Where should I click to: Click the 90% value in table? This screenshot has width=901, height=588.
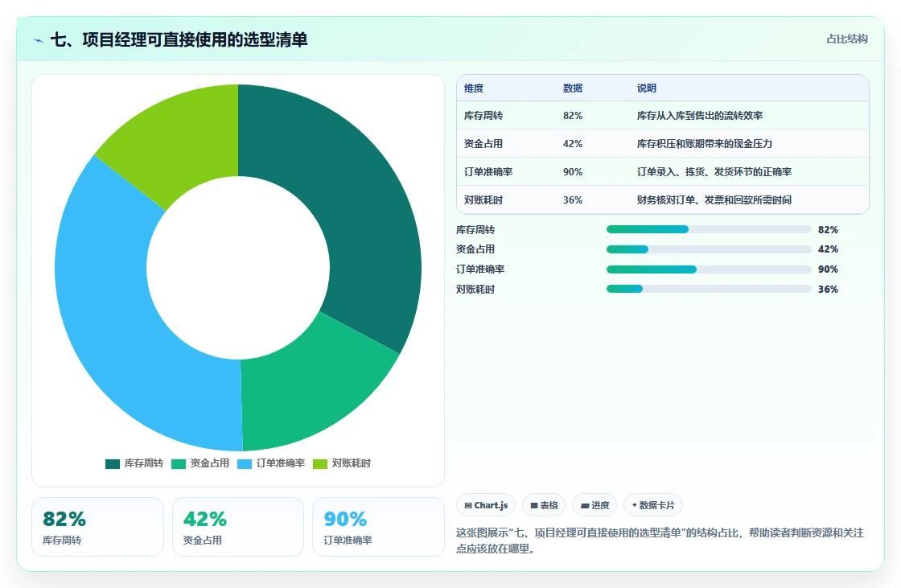572,172
